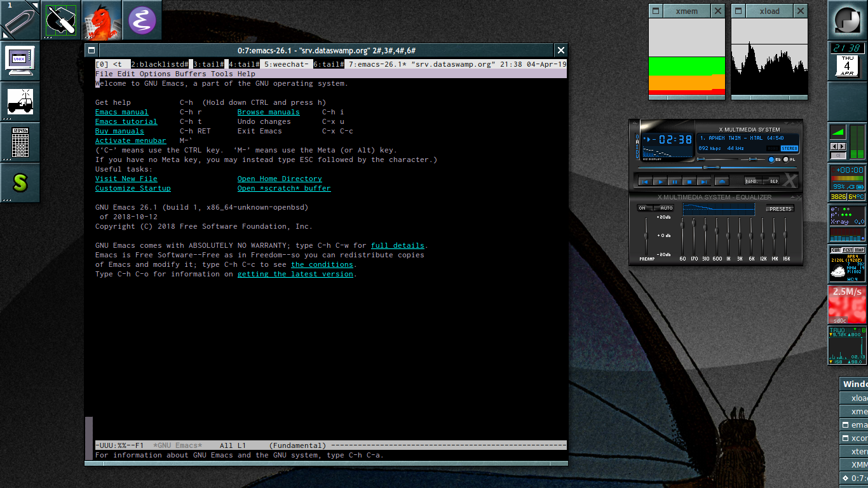Screen dimensions: 868x488
Task: Enable random RAND. playback mode
Action: click(753, 181)
